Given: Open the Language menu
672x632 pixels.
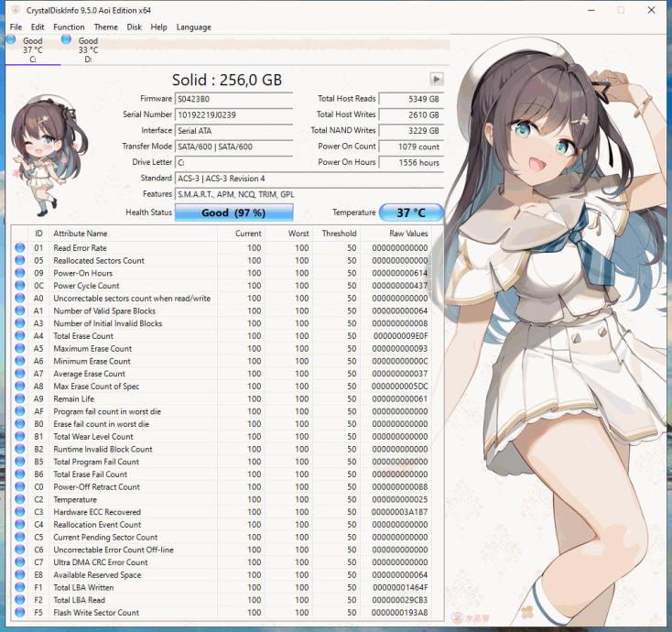Looking at the screenshot, I should 193,27.
